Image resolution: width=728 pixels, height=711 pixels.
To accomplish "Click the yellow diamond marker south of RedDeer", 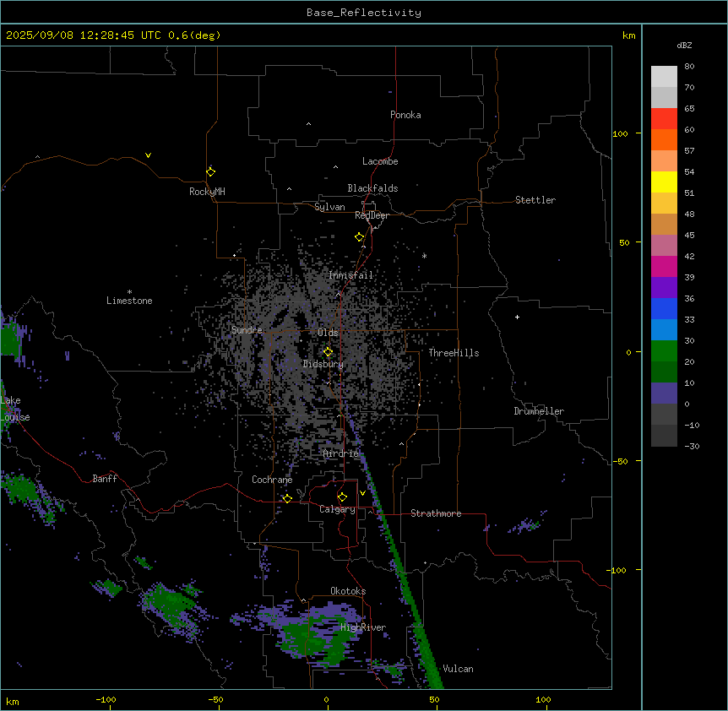I will tap(360, 237).
